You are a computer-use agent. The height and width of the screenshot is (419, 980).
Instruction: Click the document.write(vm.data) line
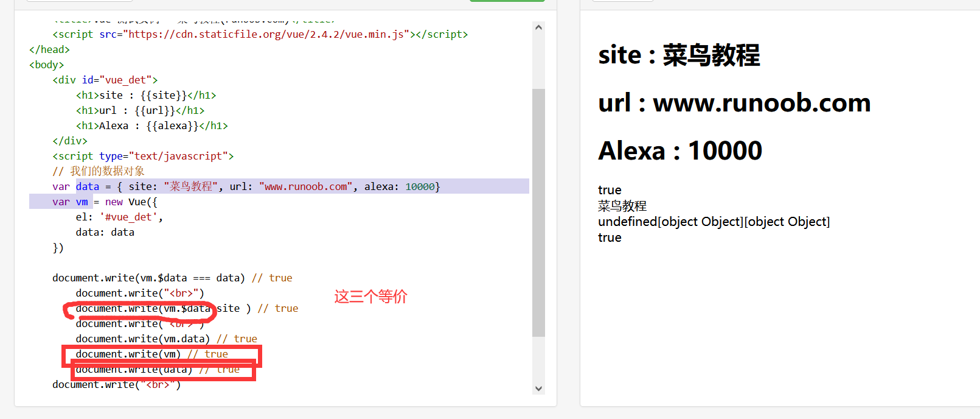166,339
